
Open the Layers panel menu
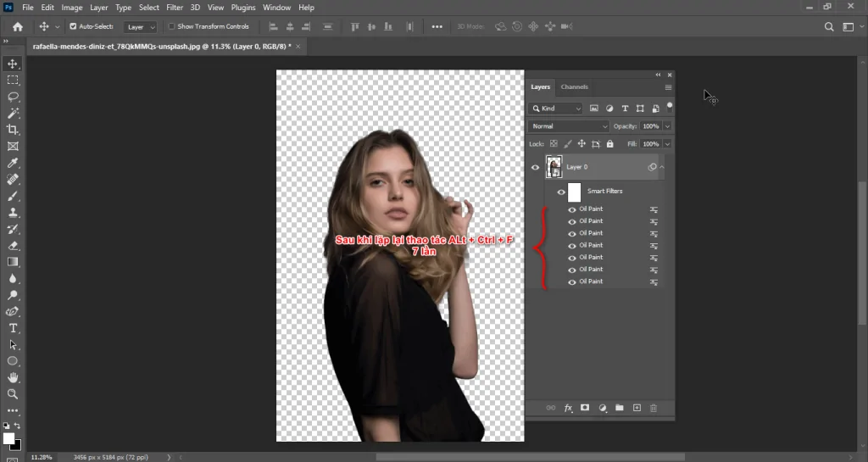point(668,87)
